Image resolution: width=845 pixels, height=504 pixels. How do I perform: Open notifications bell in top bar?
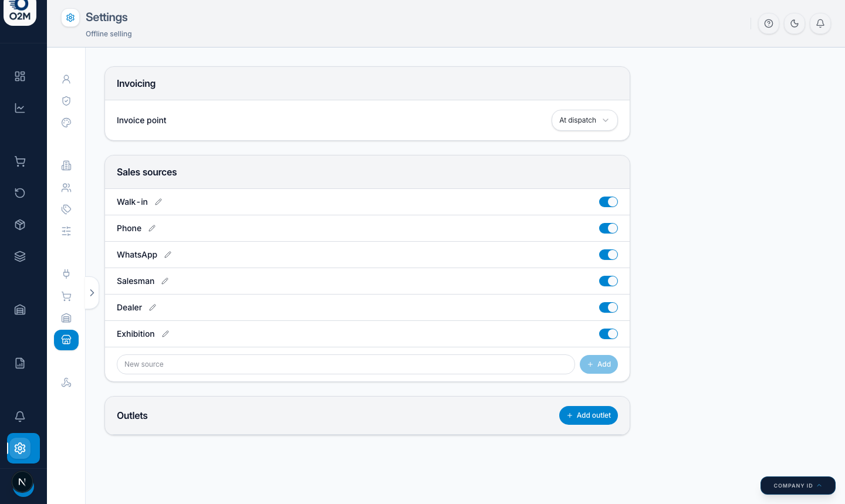pyautogui.click(x=820, y=23)
